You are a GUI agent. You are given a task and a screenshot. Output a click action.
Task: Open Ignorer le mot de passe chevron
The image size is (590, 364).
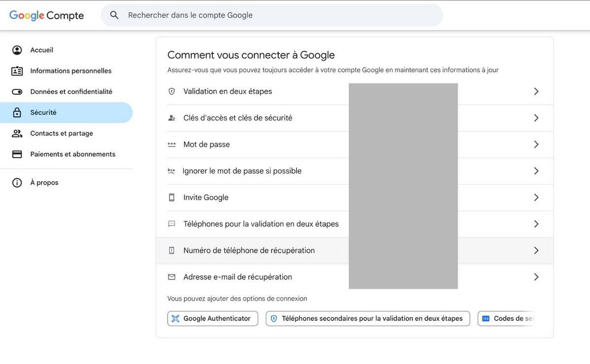pyautogui.click(x=536, y=171)
